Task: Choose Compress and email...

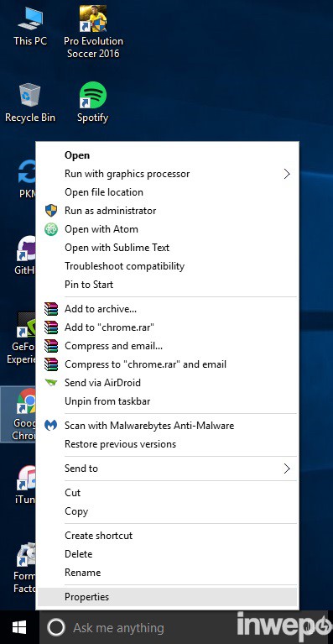Action: (x=167, y=346)
